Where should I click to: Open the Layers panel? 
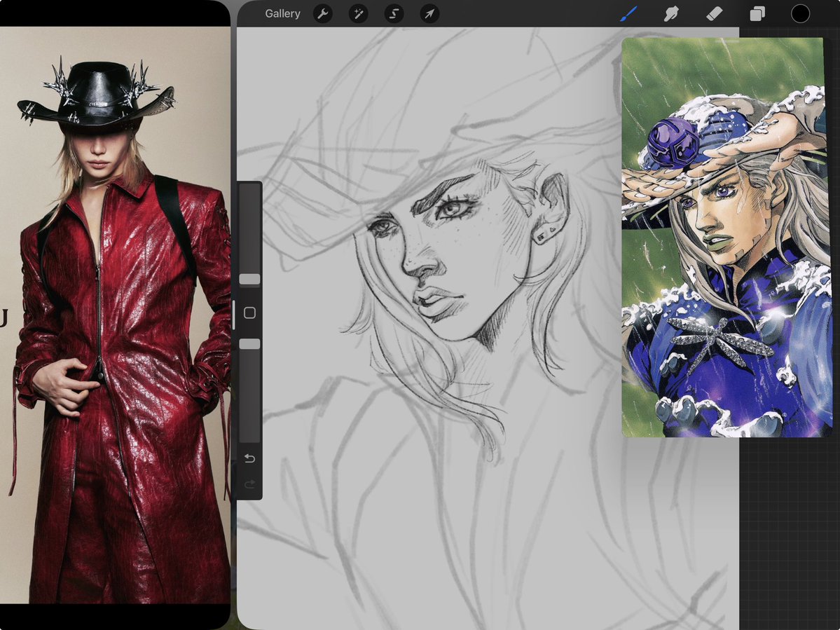pyautogui.click(x=757, y=13)
